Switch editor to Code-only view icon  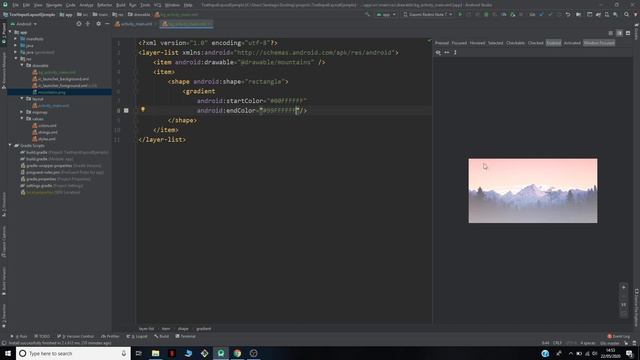(611, 33)
